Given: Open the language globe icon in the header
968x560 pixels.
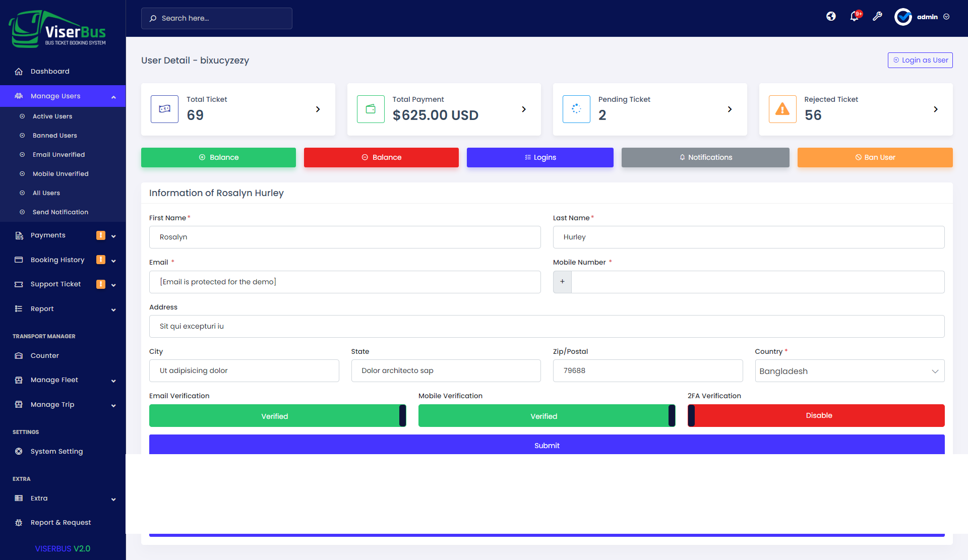Looking at the screenshot, I should 831,16.
